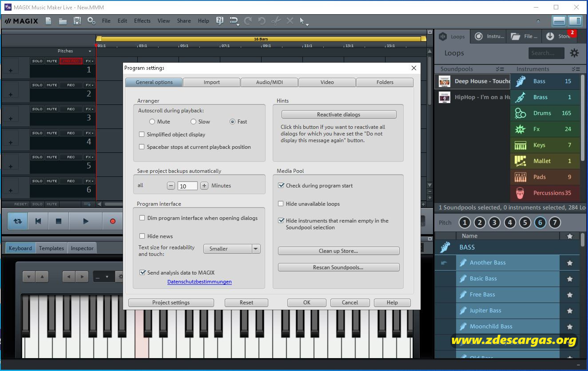588x371 pixels.
Task: Click the context help info icon
Action: (219, 21)
